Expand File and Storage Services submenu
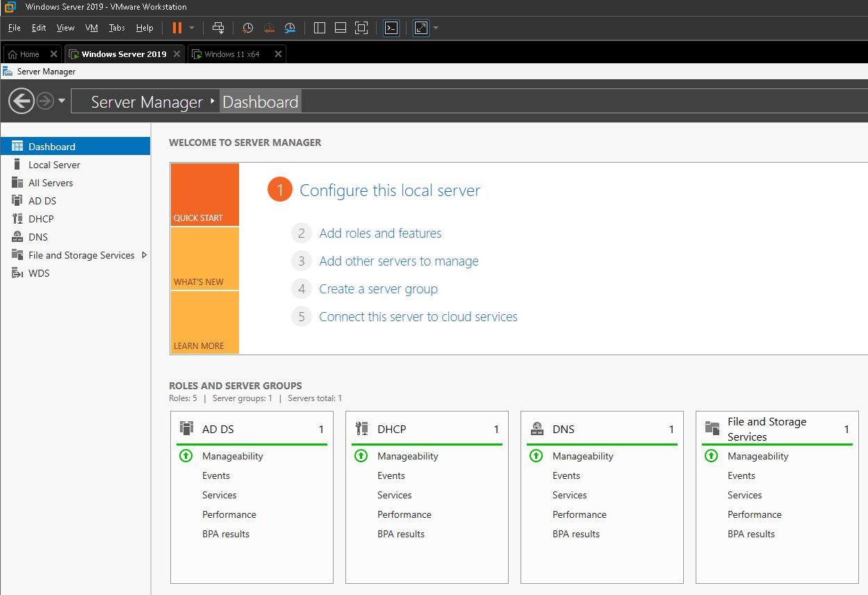Image resolution: width=868 pixels, height=595 pixels. (146, 254)
